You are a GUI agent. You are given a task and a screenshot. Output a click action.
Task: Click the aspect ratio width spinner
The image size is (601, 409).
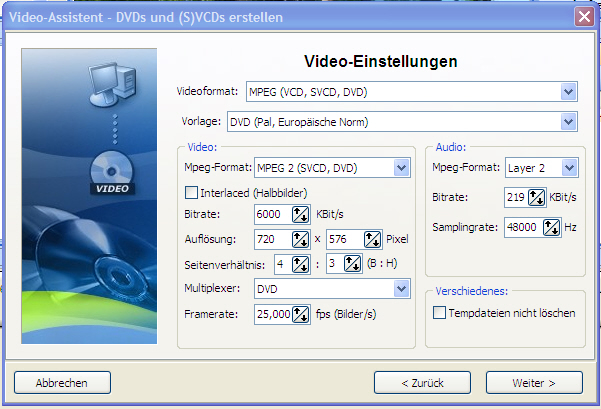(299, 264)
